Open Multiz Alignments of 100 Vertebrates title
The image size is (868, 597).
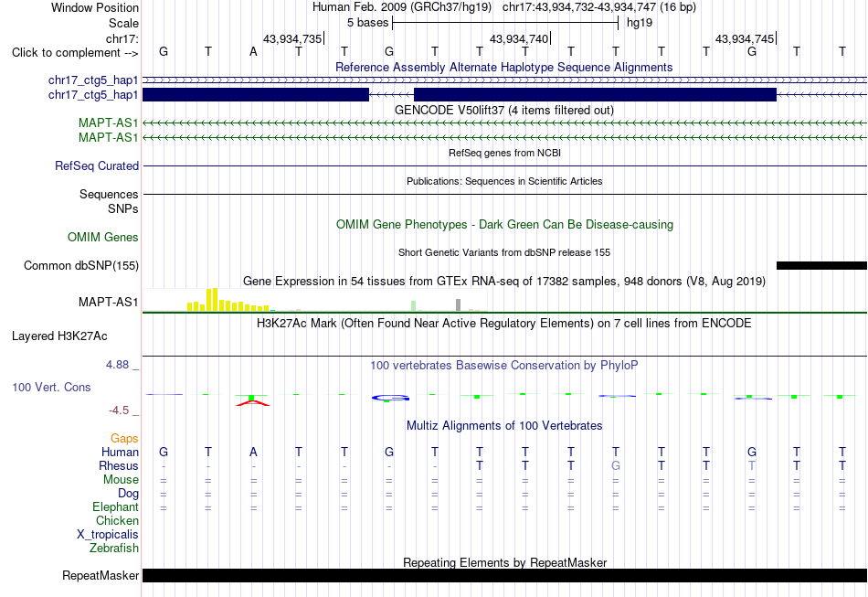coord(504,425)
